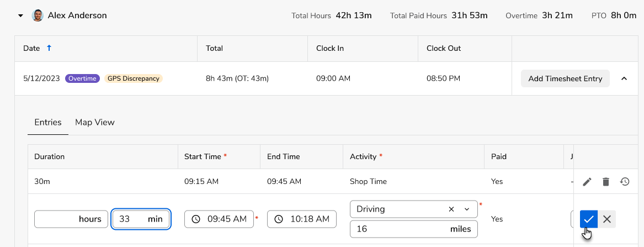The height and width of the screenshot is (247, 644).
Task: Clear the Driving activity selection
Action: tap(451, 209)
